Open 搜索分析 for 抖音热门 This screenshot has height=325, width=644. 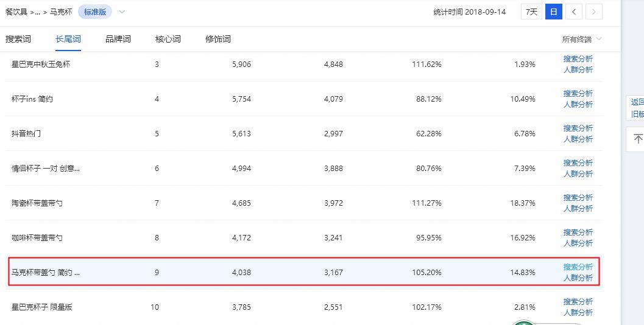point(578,128)
